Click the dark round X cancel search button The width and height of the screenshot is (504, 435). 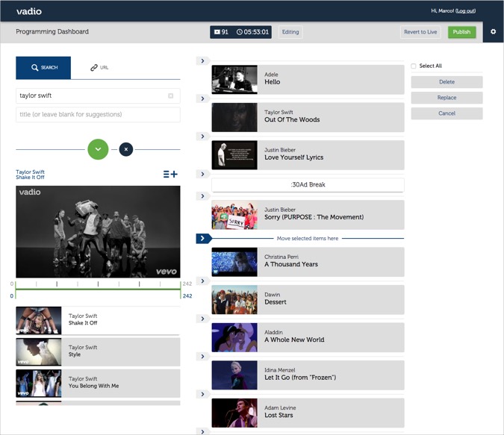click(126, 149)
